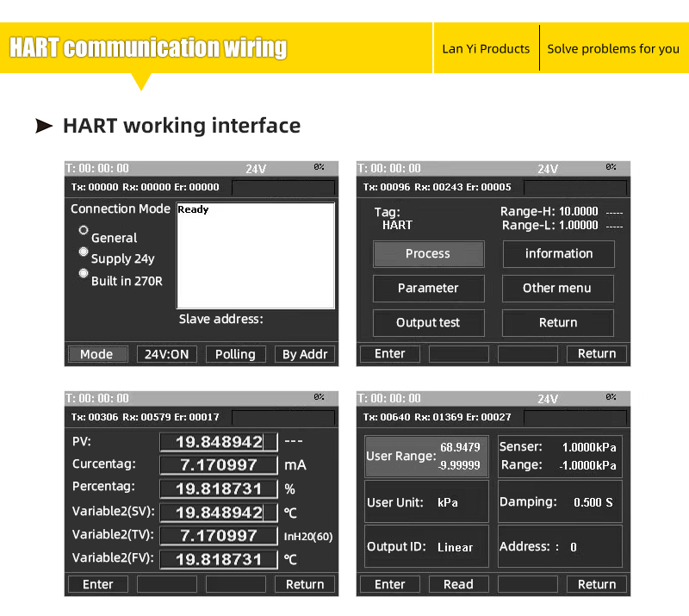
Task: Open the Other menu item
Action: 558,289
